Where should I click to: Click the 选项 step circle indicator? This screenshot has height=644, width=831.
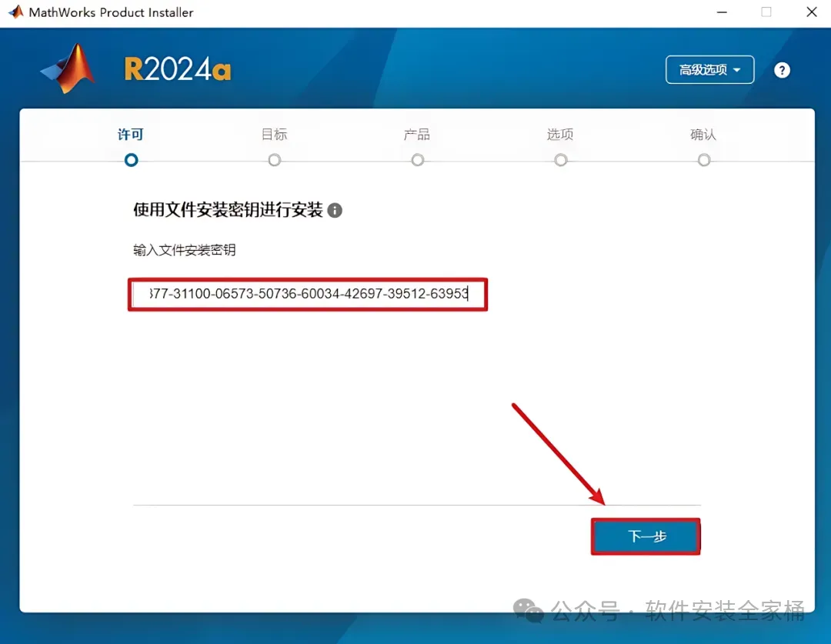click(x=561, y=160)
